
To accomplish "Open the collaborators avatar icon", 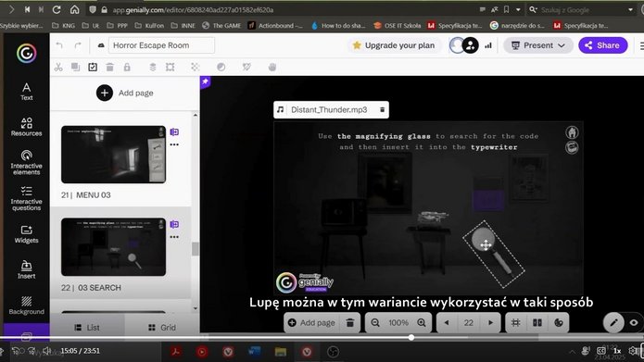I will (471, 45).
